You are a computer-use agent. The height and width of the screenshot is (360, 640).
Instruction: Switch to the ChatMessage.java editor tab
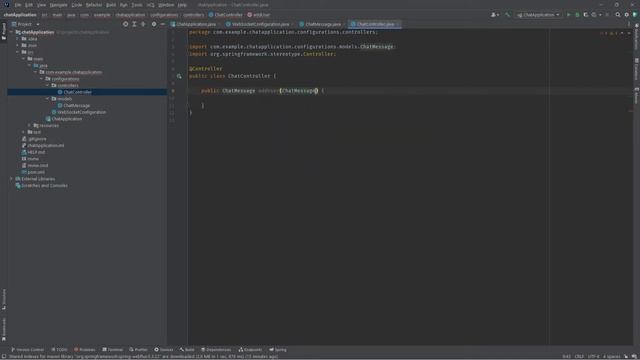pyautogui.click(x=322, y=24)
